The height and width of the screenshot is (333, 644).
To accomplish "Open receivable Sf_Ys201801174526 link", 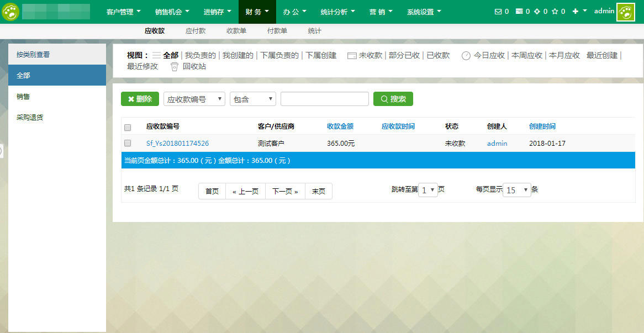I will [x=178, y=143].
